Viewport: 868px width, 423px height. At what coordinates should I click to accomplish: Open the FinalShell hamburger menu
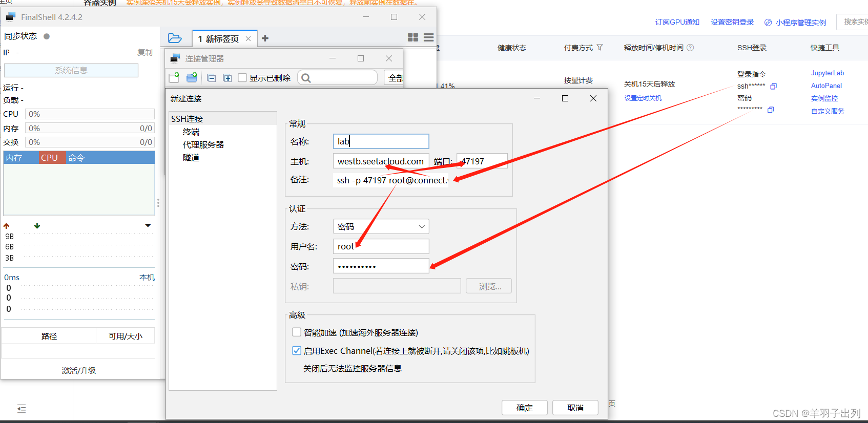(429, 37)
